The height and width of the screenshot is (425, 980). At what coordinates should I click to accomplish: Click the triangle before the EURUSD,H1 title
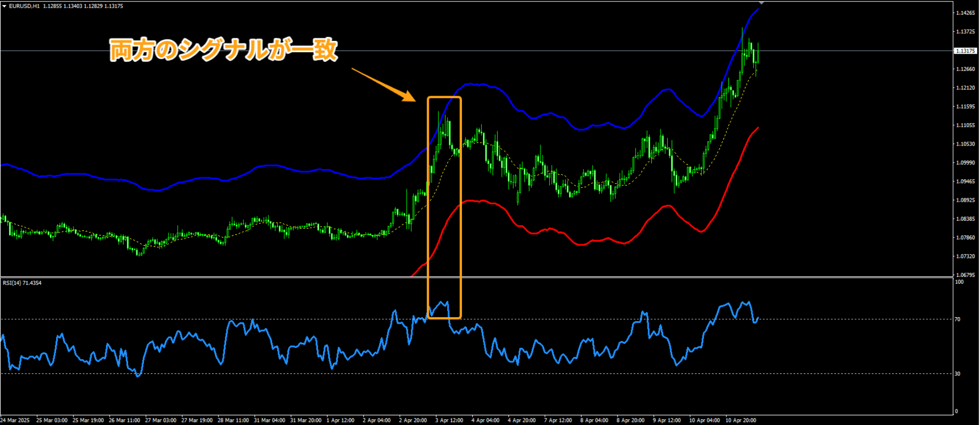click(4, 6)
